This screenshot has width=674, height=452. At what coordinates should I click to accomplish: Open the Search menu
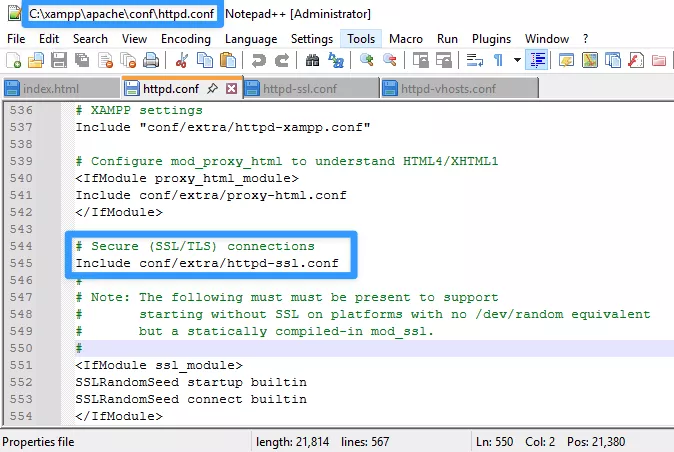[x=90, y=39]
